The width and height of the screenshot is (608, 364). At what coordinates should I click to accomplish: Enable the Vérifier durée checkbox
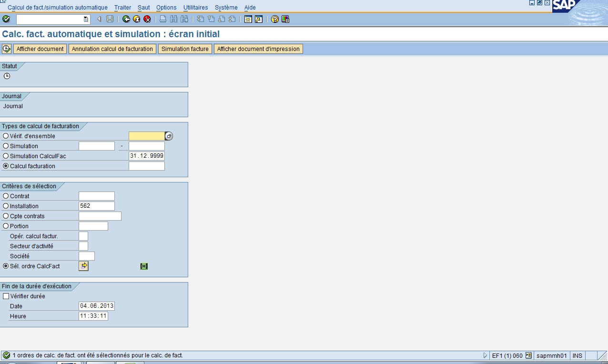click(x=6, y=296)
